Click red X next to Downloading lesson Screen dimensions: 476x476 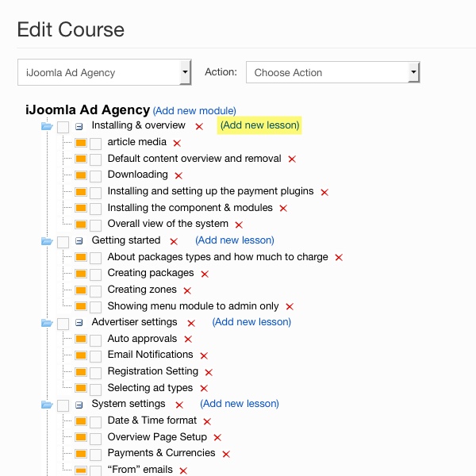[178, 175]
